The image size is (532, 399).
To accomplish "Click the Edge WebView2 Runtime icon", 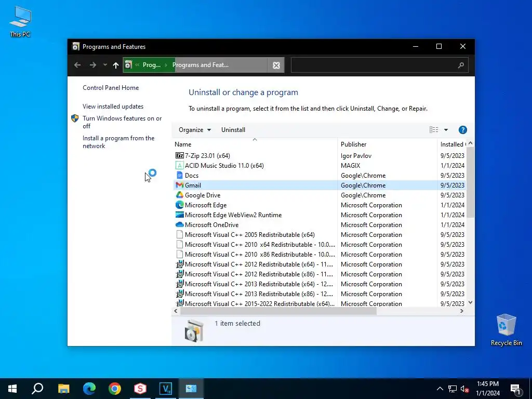I will (x=179, y=215).
